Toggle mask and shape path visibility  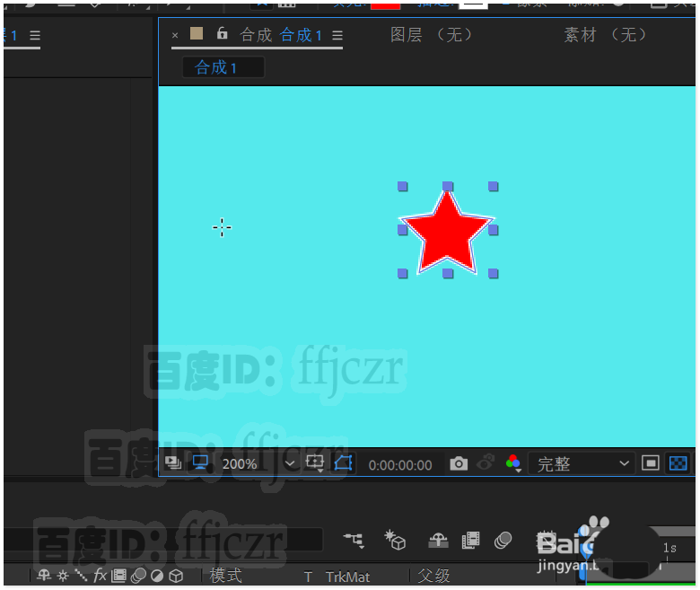[344, 463]
